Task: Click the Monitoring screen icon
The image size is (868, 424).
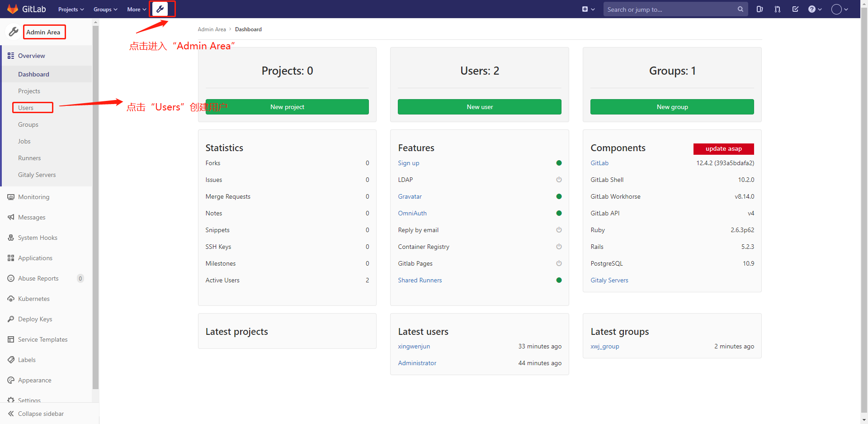Action: 11,197
